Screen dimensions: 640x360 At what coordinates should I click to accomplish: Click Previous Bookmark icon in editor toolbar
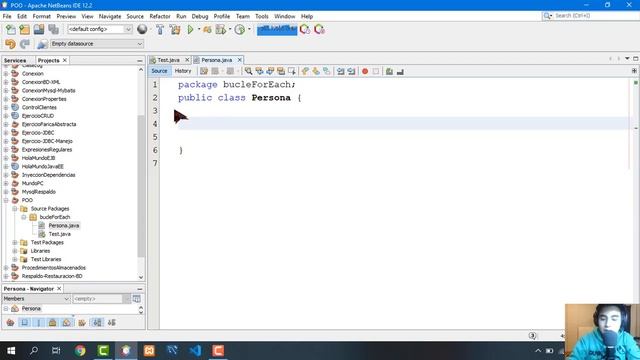tap(305, 71)
